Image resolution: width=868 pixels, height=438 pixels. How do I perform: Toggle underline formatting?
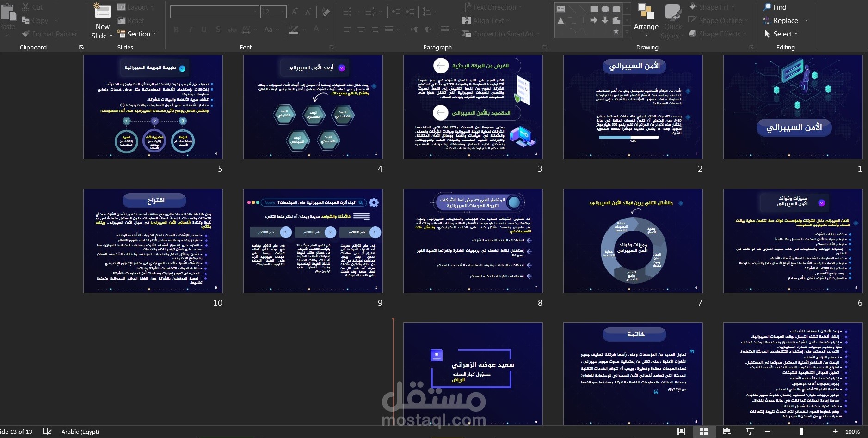(x=203, y=30)
